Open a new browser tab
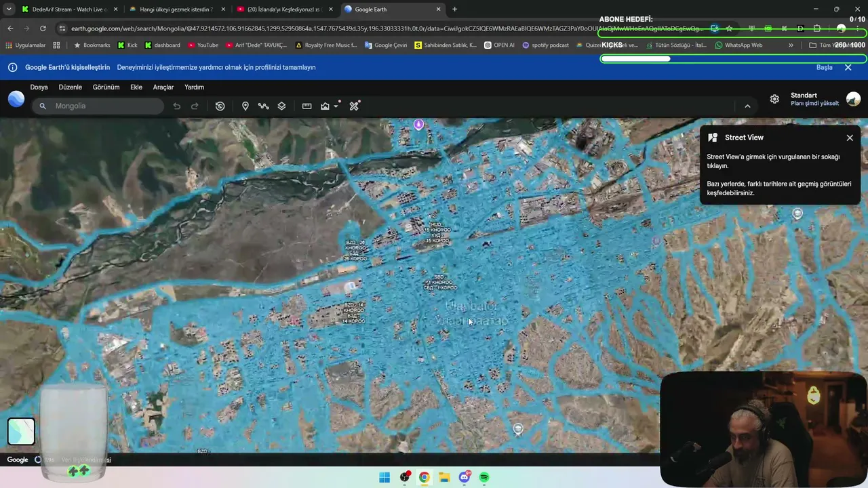The image size is (868, 488). [454, 9]
